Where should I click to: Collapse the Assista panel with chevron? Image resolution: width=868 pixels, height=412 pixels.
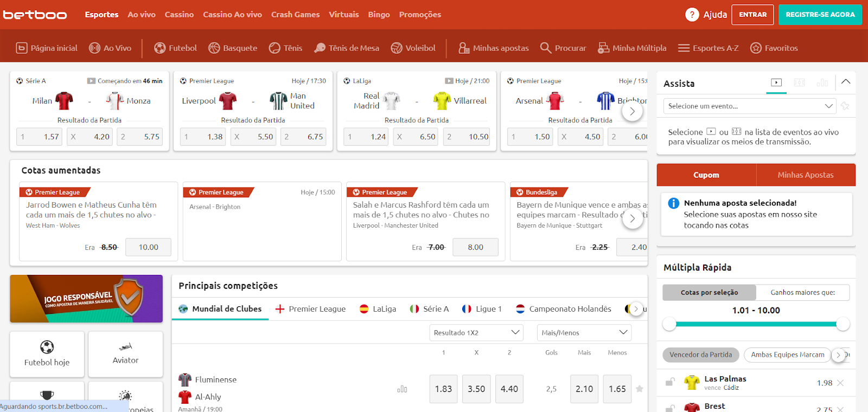point(846,82)
